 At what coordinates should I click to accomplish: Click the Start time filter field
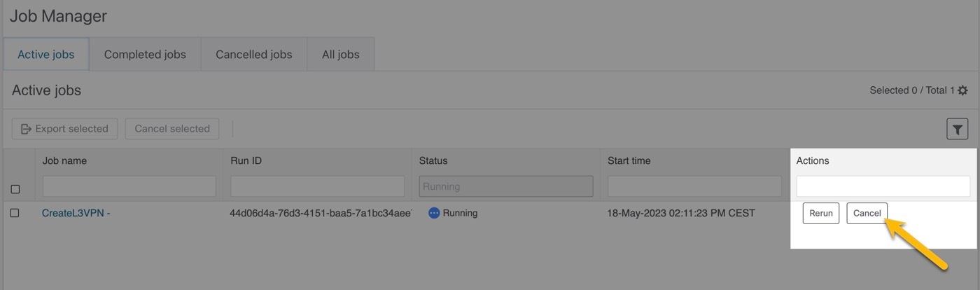click(694, 186)
